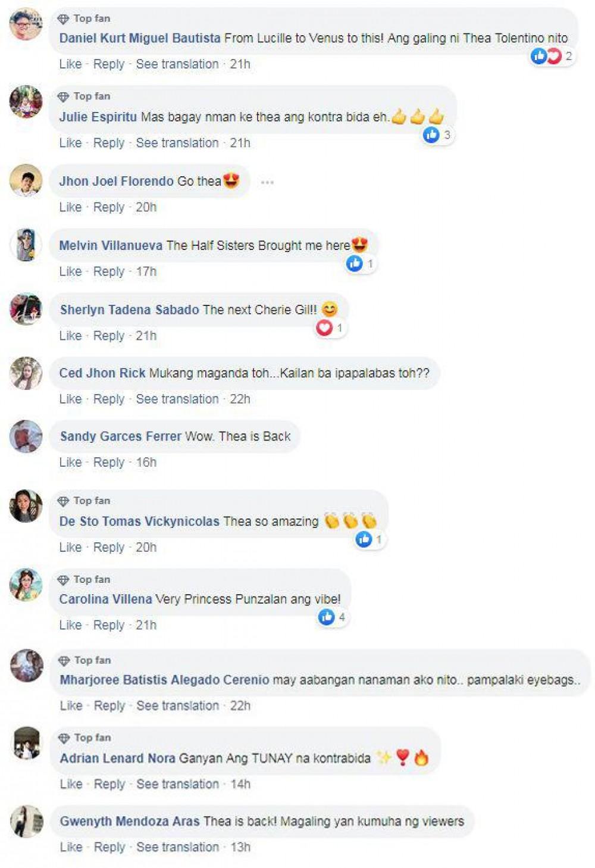Click the like reaction on Melvin Villanueva's comment
The height and width of the screenshot is (868, 595).
[x=355, y=263]
